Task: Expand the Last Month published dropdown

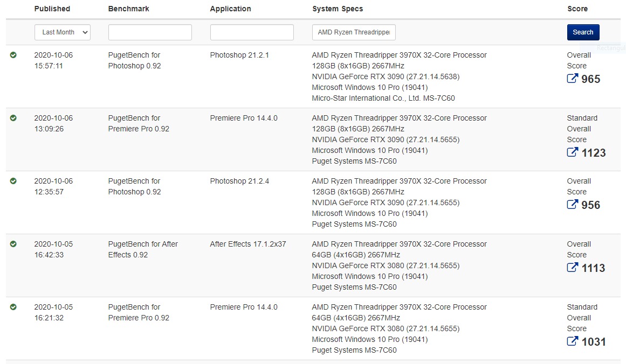Action: coord(63,32)
